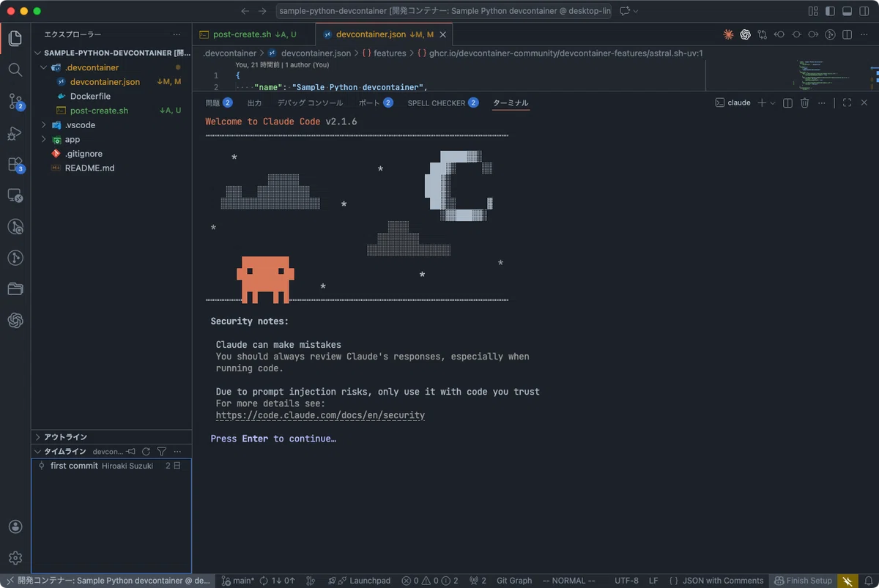Screen dimensions: 879x588
Task: Switch to the ポート panel tab
Action: 376,103
